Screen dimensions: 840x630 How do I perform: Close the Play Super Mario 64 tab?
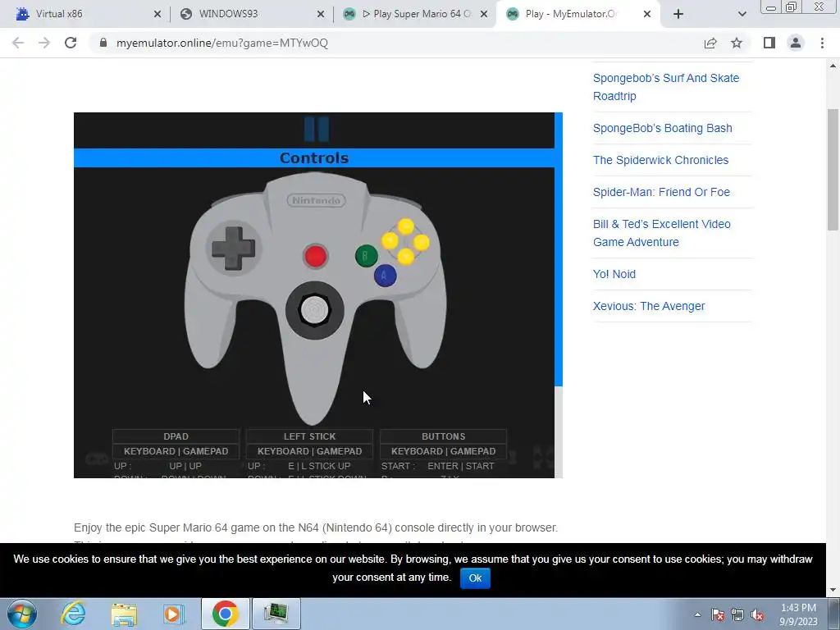pos(484,14)
